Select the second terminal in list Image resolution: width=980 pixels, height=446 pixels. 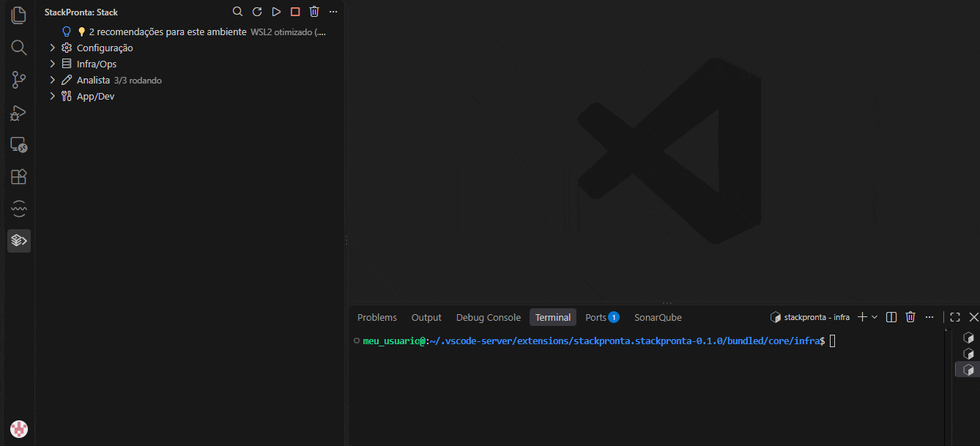point(968,354)
